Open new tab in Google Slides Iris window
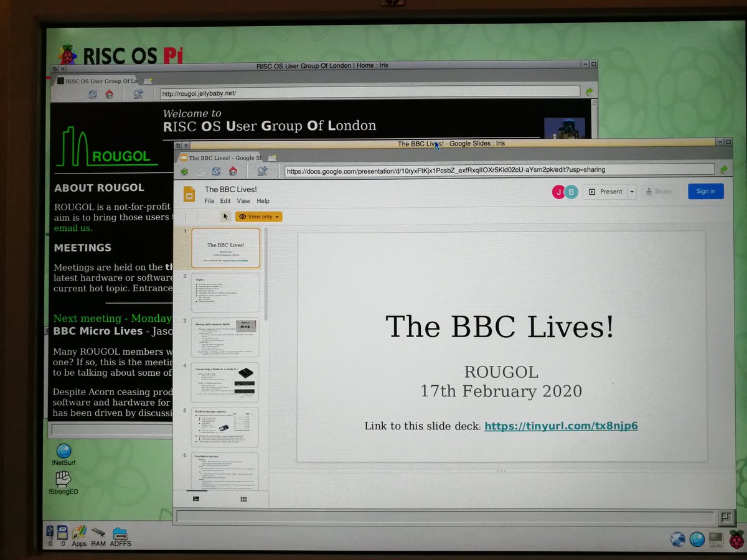This screenshot has height=560, width=747. click(x=272, y=157)
